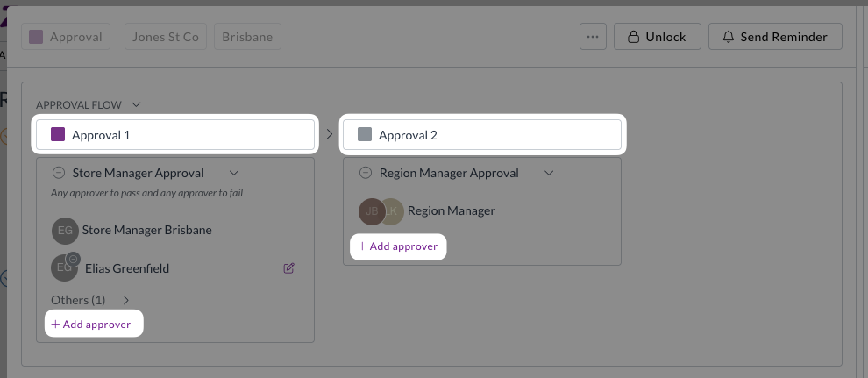Click the purple Approval 1 color square
This screenshot has height=378, width=868.
pos(58,135)
